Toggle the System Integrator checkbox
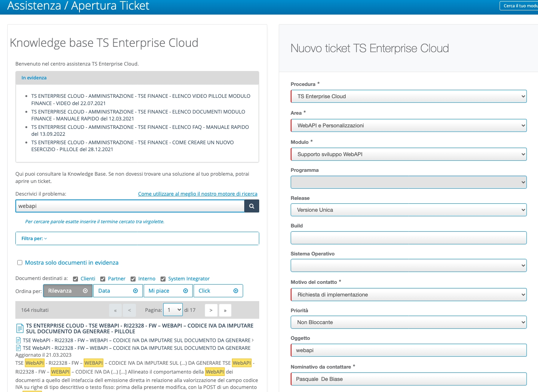538x392 pixels. coord(163,279)
